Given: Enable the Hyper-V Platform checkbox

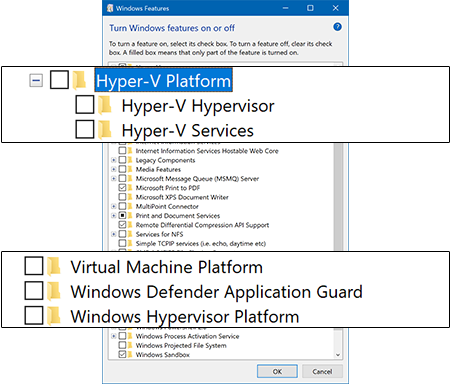Looking at the screenshot, I should [x=59, y=80].
